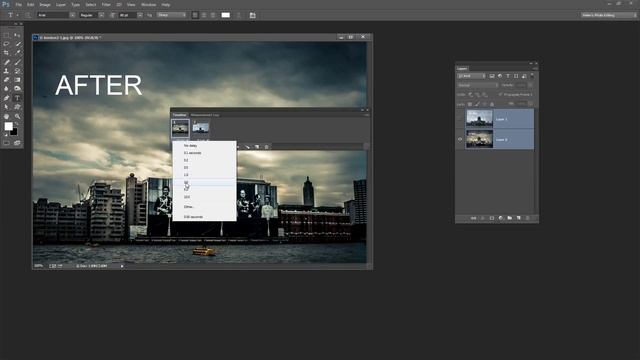Screen dimensions: 640x360
Task: Create new fill or adjustment layer
Action: pyautogui.click(x=500, y=218)
